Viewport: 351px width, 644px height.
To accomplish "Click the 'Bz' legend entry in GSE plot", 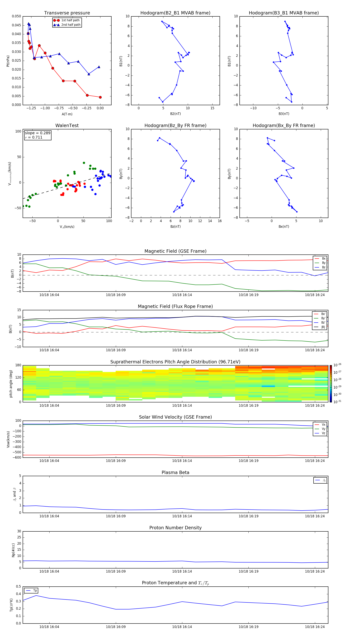I will coord(320,268).
